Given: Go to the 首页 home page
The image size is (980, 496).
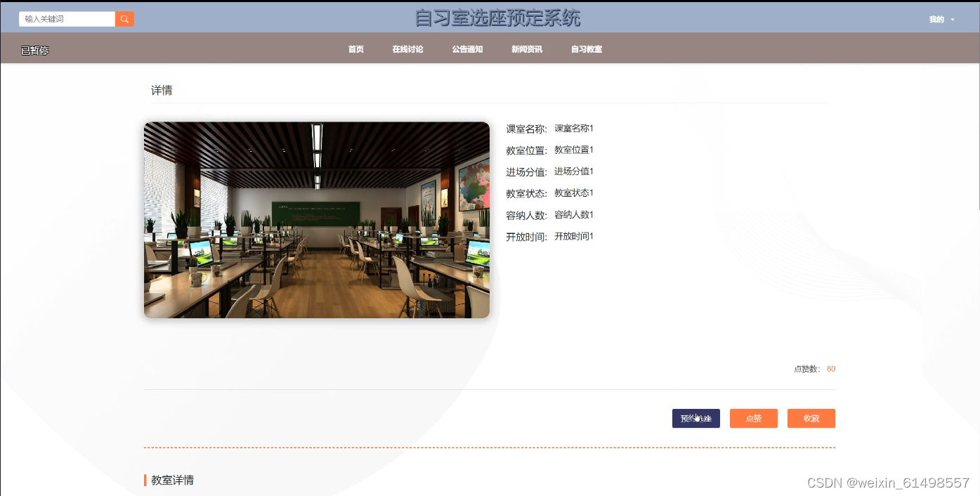Looking at the screenshot, I should 356,49.
